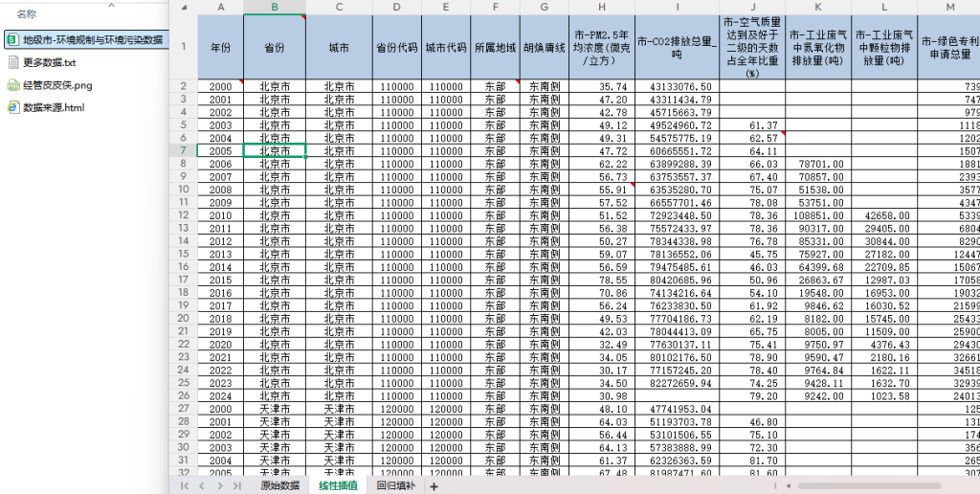The image size is (980, 494).
Task: Jump to first sheet using navigation arrow
Action: coord(185,486)
